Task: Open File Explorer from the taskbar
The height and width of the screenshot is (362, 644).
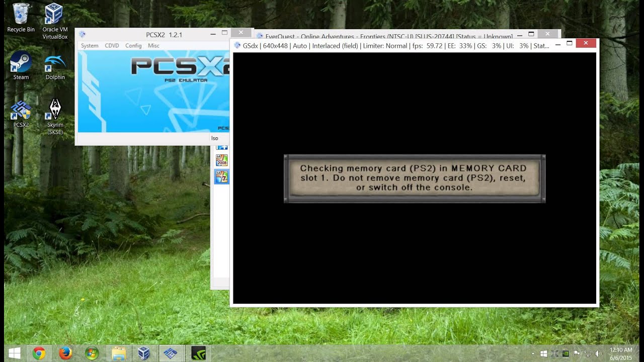Action: tap(119, 353)
